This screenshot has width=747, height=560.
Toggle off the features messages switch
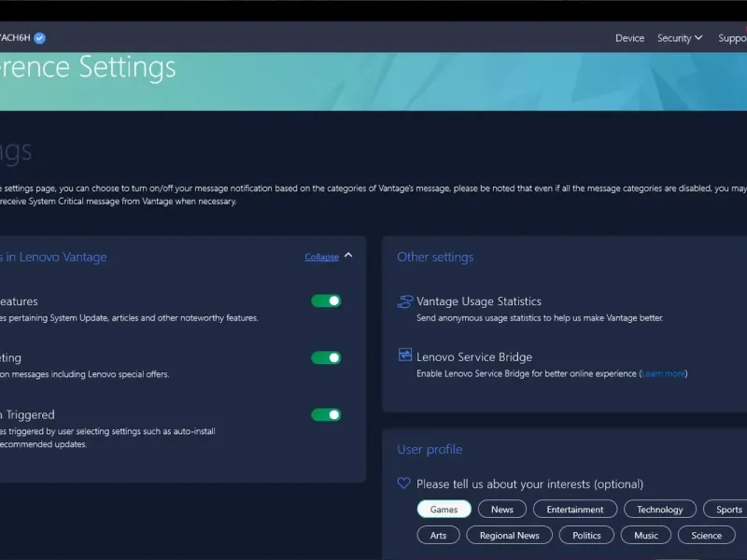[x=326, y=301]
